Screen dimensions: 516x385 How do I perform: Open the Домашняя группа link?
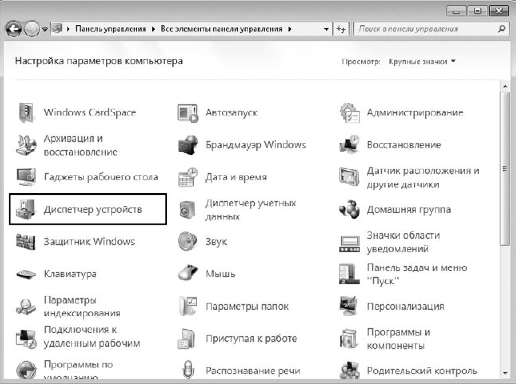409,210
